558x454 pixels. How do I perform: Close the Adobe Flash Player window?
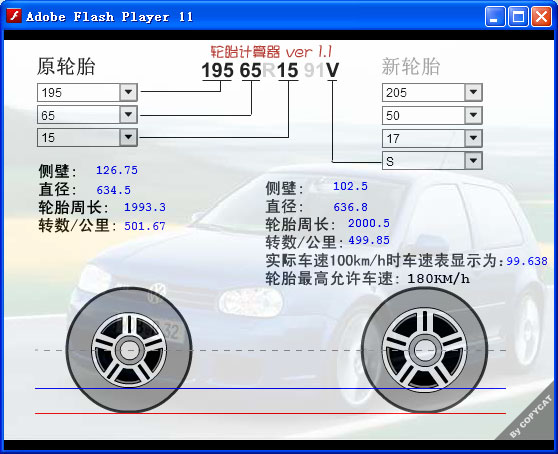tap(541, 17)
